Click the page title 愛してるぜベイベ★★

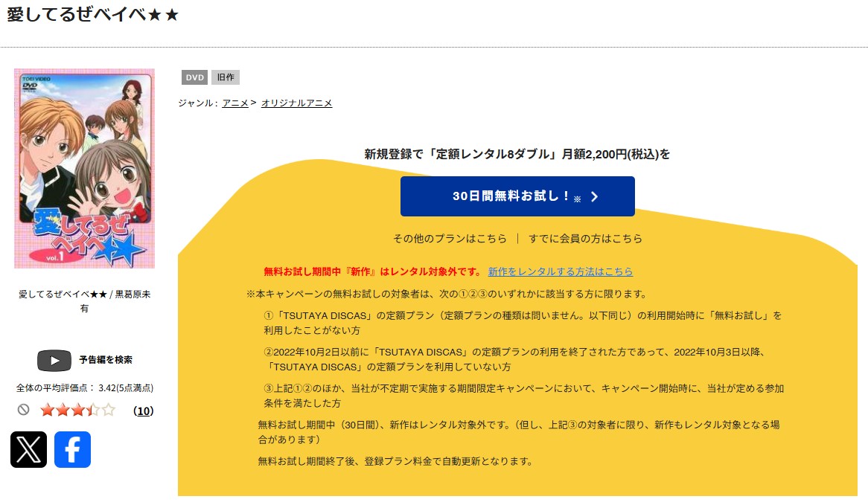pos(93,14)
